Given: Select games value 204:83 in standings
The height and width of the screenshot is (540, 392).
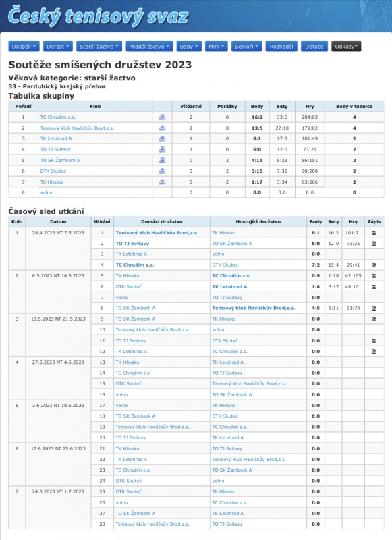Looking at the screenshot, I should 310,117.
